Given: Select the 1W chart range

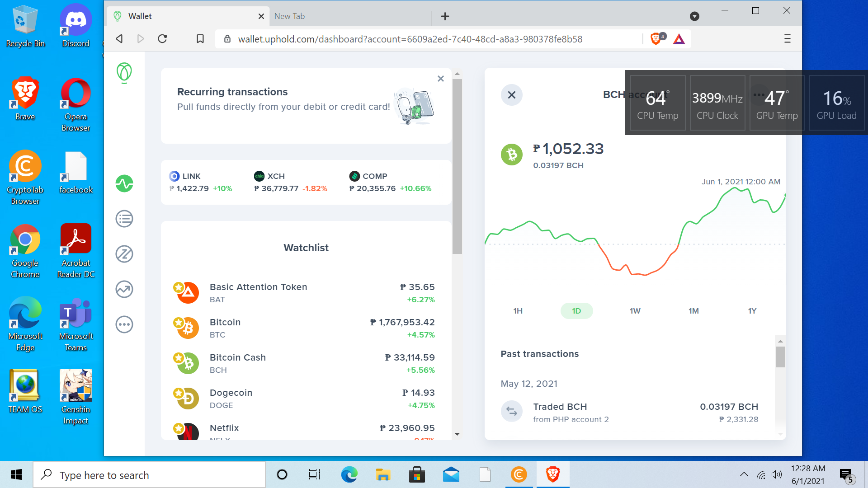Looking at the screenshot, I should pyautogui.click(x=635, y=311).
